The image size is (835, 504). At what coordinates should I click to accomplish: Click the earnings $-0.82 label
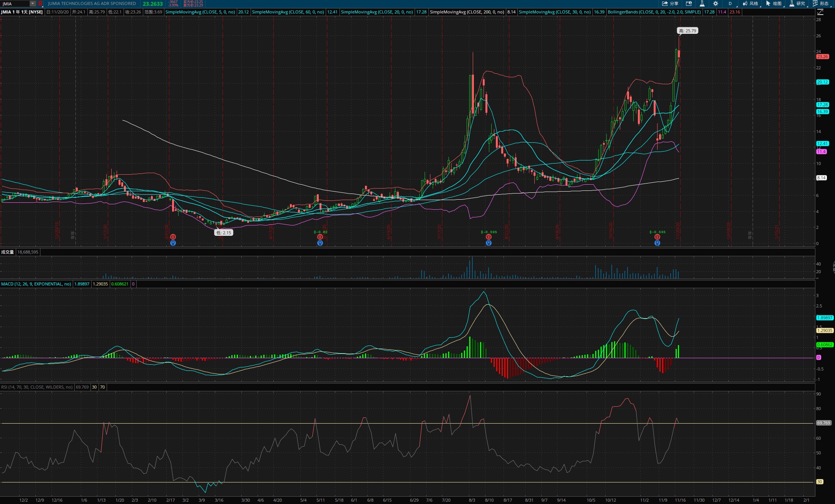point(321,232)
